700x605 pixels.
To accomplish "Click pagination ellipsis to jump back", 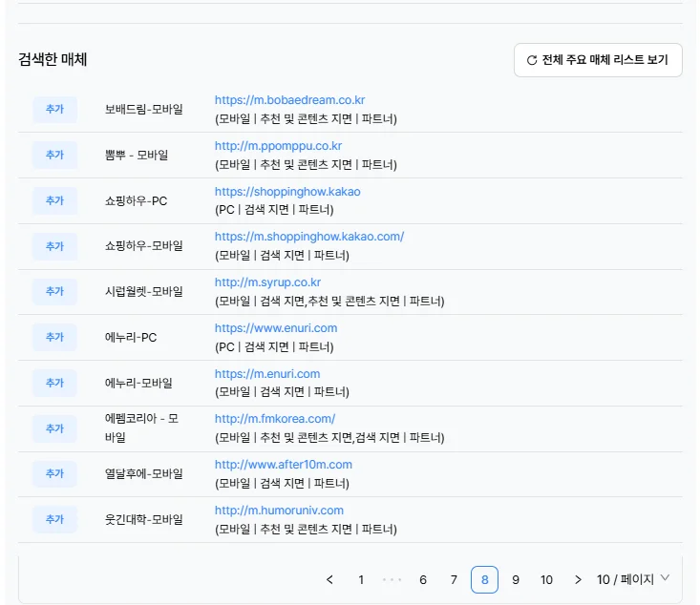I will (x=392, y=579).
